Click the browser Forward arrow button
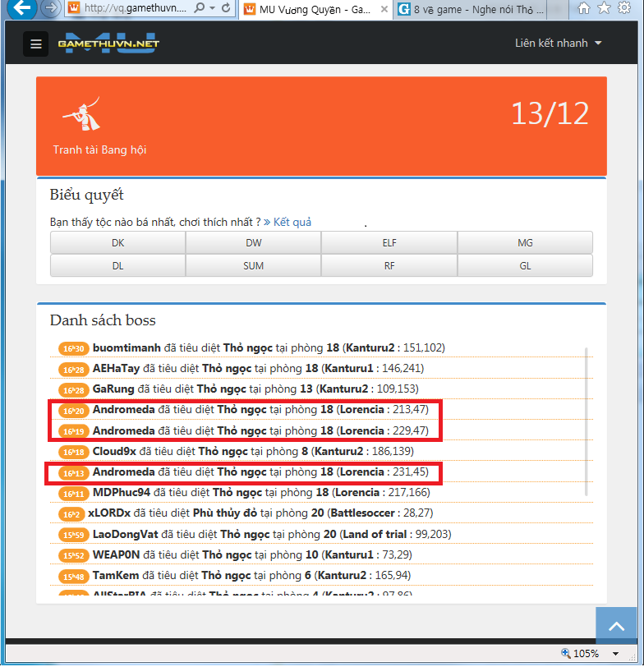 (x=50, y=9)
